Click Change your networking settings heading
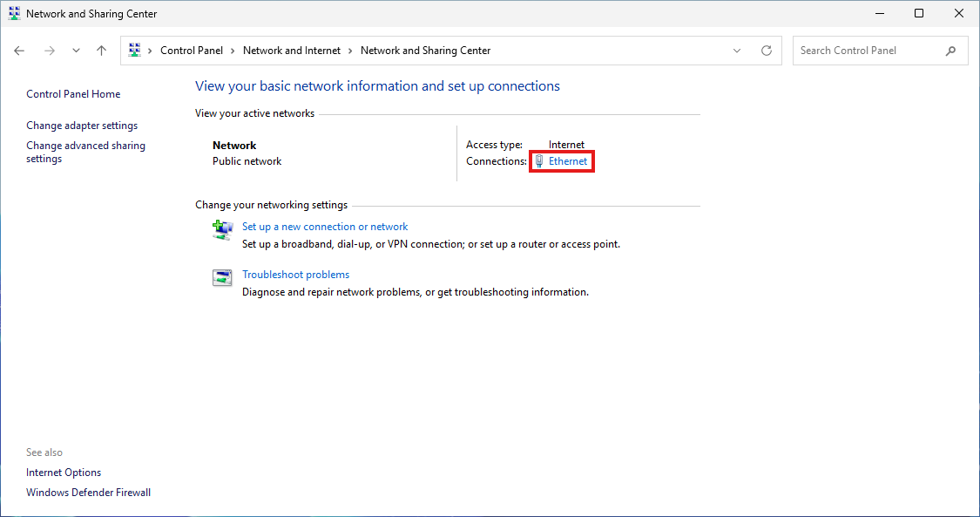The image size is (980, 517). [x=271, y=205]
